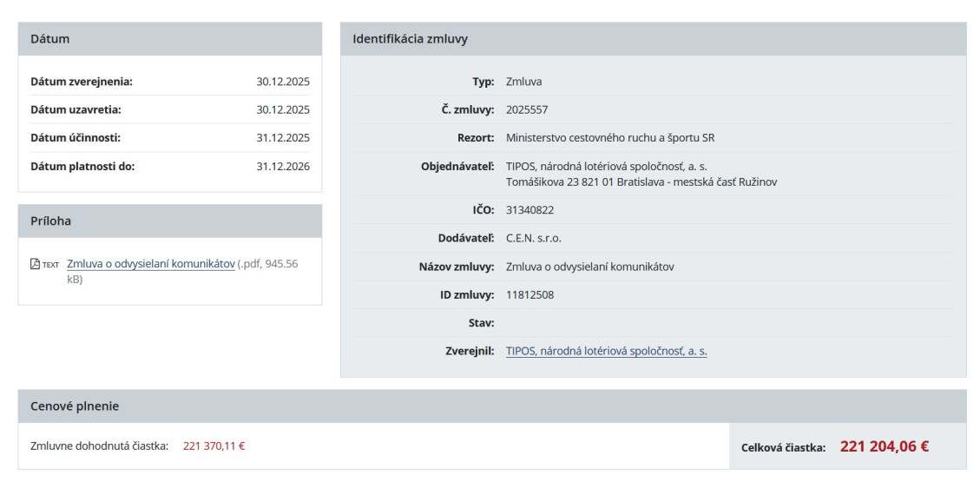Select the agreed amount 221 370,11 €
Image resolution: width=980 pixels, height=482 pixels.
click(214, 446)
